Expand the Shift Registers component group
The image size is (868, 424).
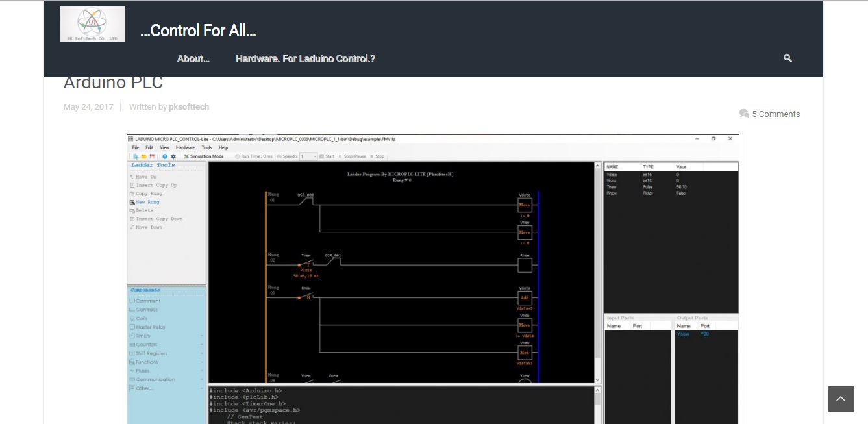[166, 353]
